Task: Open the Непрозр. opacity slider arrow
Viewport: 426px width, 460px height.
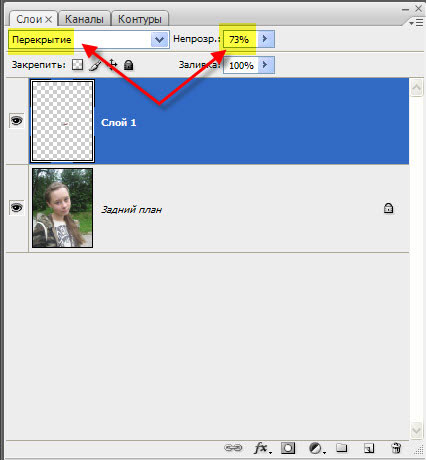Action: [266, 39]
